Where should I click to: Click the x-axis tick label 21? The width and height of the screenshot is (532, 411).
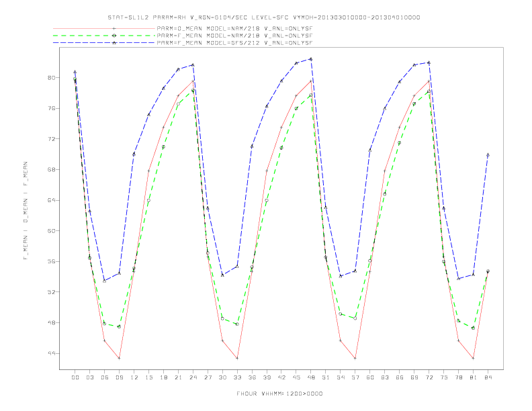click(178, 377)
